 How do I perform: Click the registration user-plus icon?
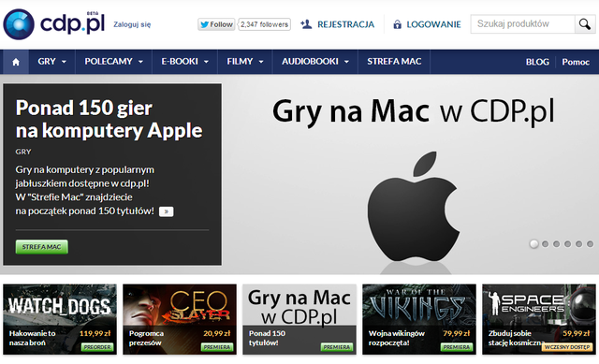click(306, 24)
